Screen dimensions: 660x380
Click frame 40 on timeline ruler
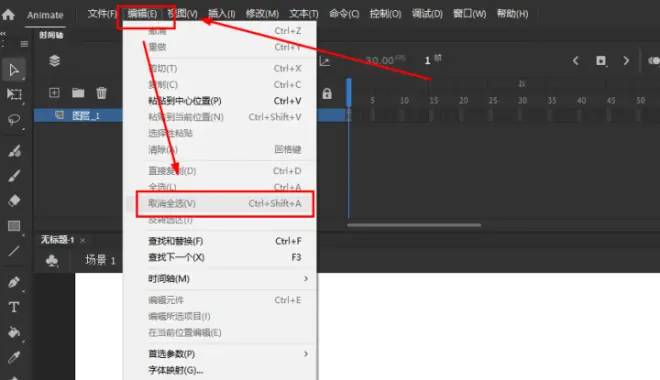click(581, 101)
